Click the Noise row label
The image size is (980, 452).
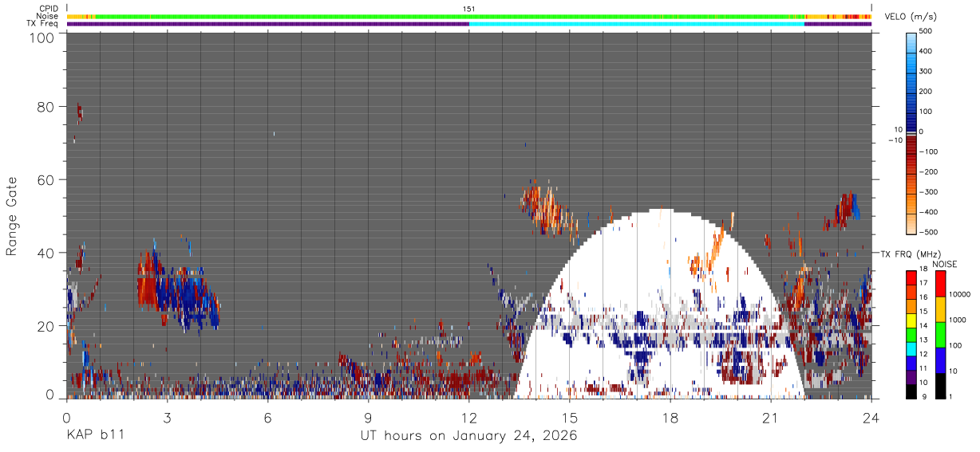click(x=47, y=16)
